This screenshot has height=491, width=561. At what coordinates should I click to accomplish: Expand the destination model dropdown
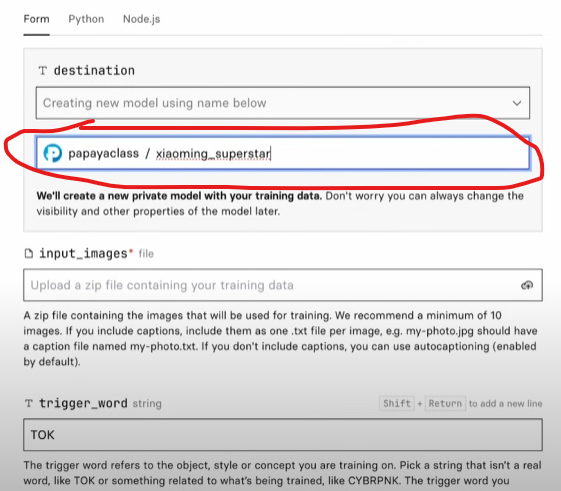[x=283, y=103]
